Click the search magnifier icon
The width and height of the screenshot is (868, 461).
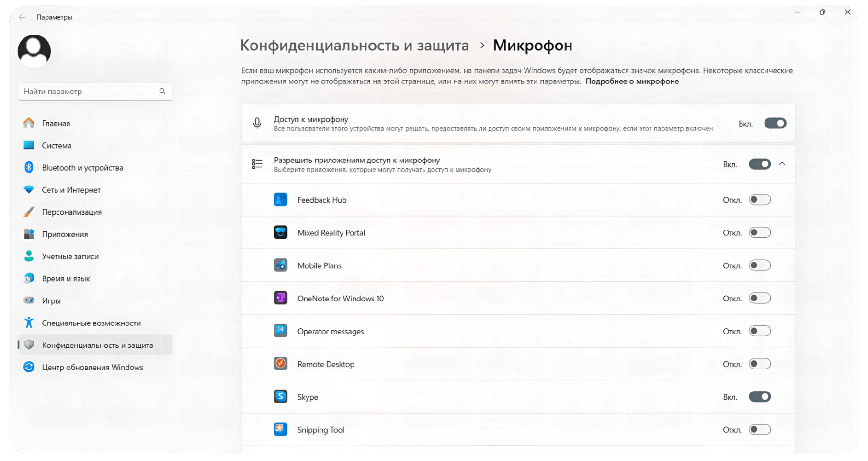[x=162, y=91]
